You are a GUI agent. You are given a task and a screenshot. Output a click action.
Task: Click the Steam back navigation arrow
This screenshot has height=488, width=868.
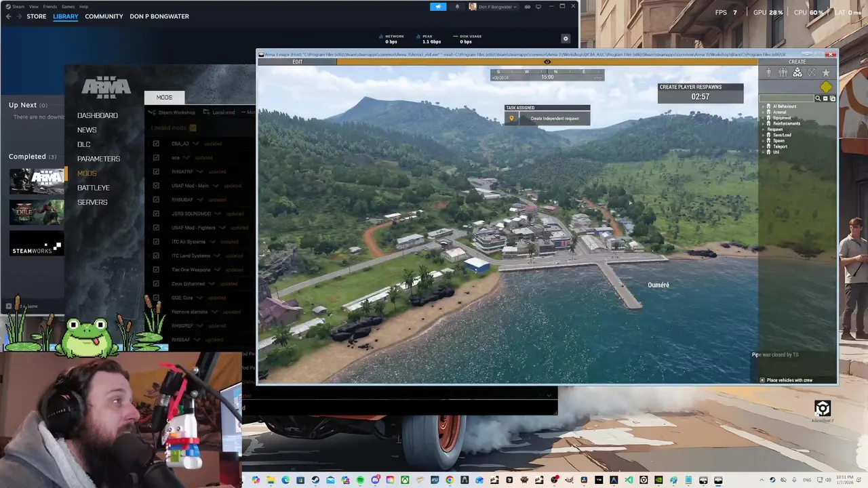tap(8, 16)
